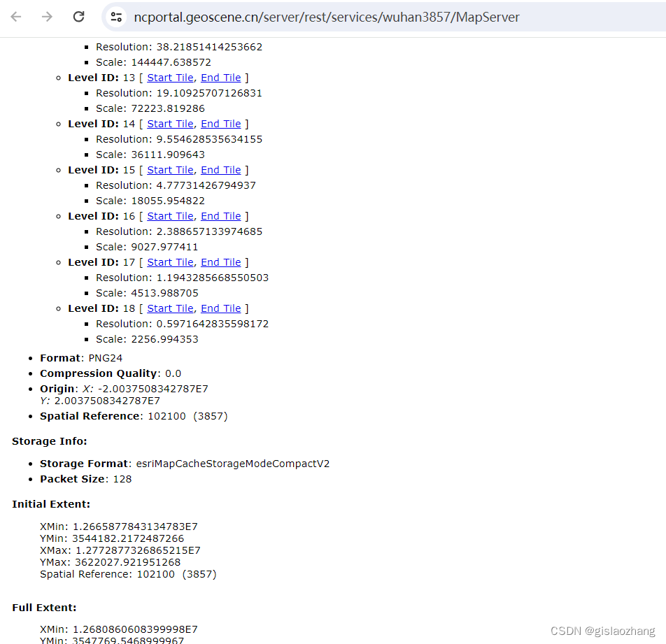Open End Tile for Level ID 13

click(220, 77)
